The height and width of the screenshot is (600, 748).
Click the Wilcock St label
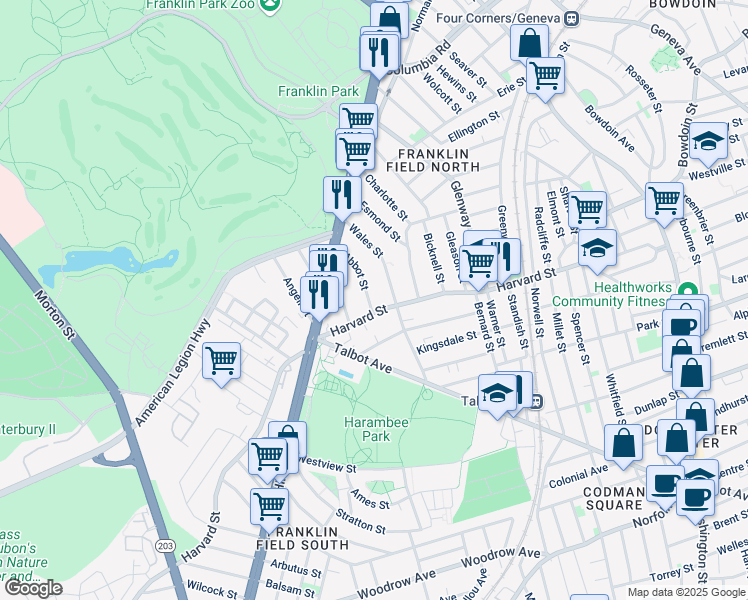point(212,590)
